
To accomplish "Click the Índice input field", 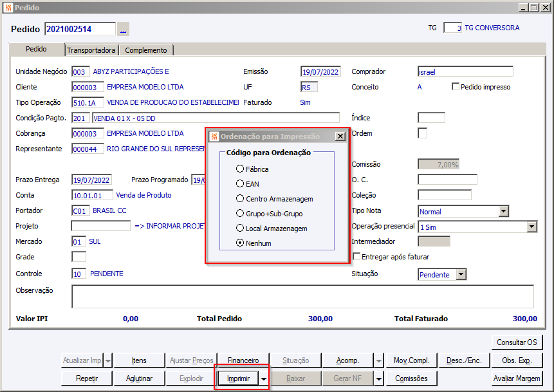I will (x=431, y=118).
